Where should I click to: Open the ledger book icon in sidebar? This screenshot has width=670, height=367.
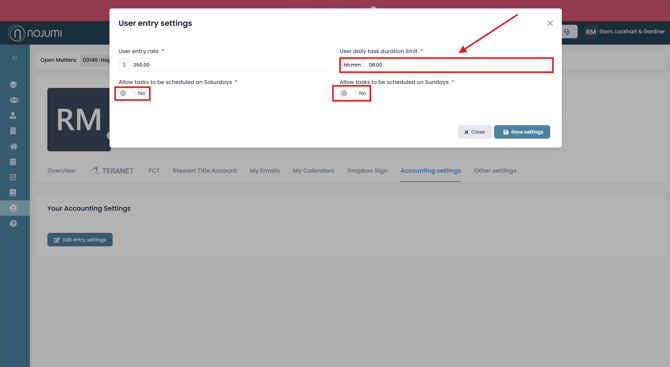[x=13, y=193]
